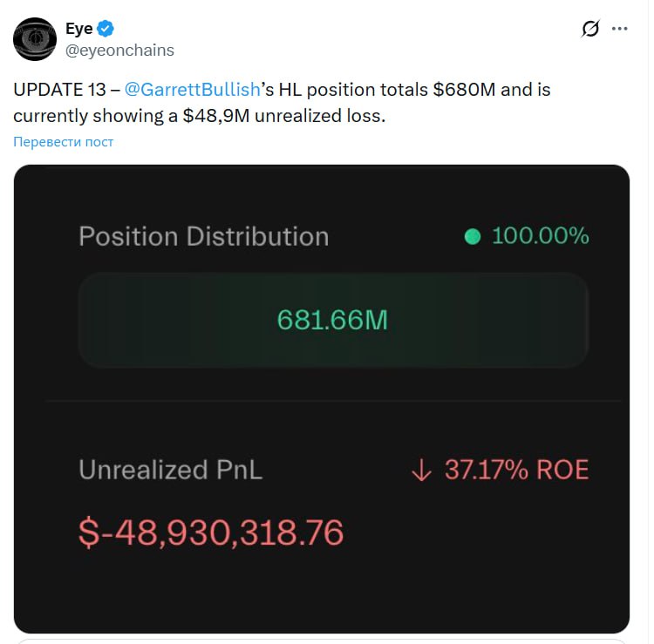Open the Eye display name profile link
654x644 pixels.
(x=79, y=30)
